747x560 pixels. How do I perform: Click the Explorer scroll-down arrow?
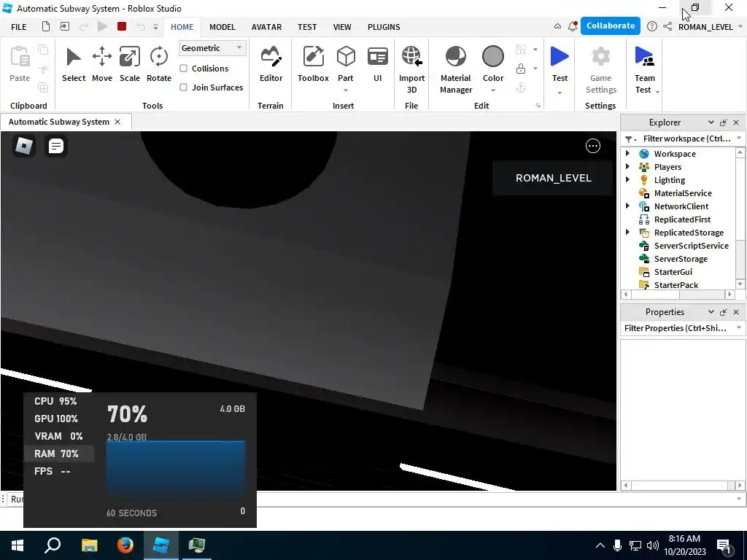740,284
